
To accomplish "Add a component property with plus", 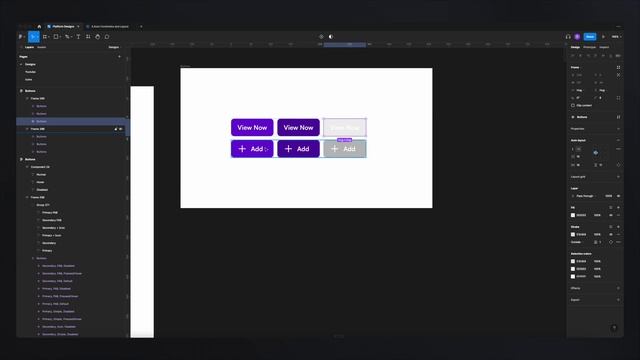I will coord(618,129).
